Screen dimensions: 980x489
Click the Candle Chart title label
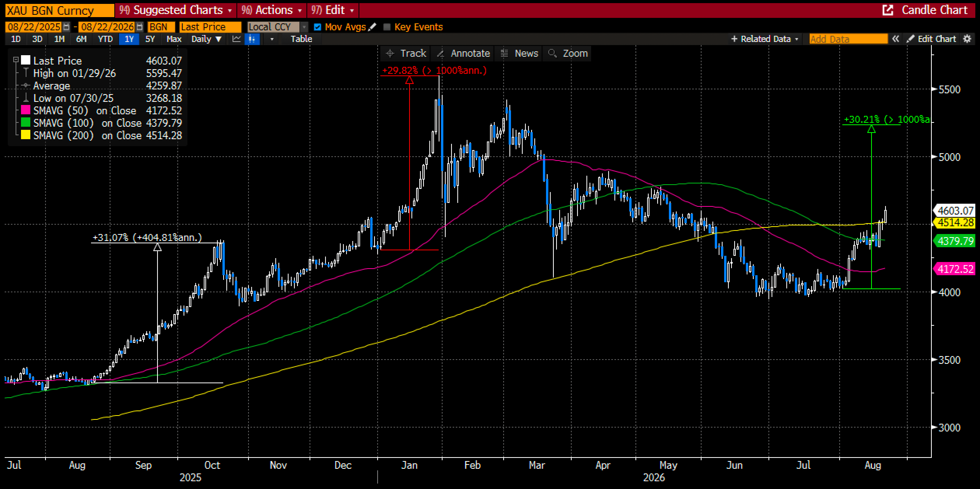[934, 10]
